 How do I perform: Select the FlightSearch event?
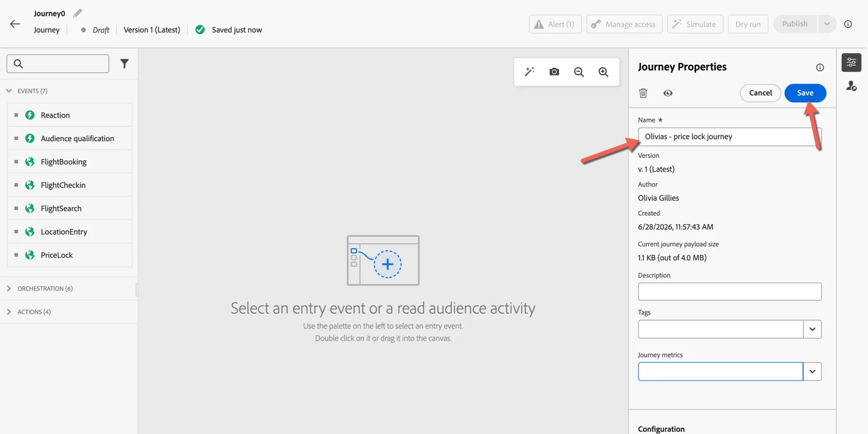[69, 208]
